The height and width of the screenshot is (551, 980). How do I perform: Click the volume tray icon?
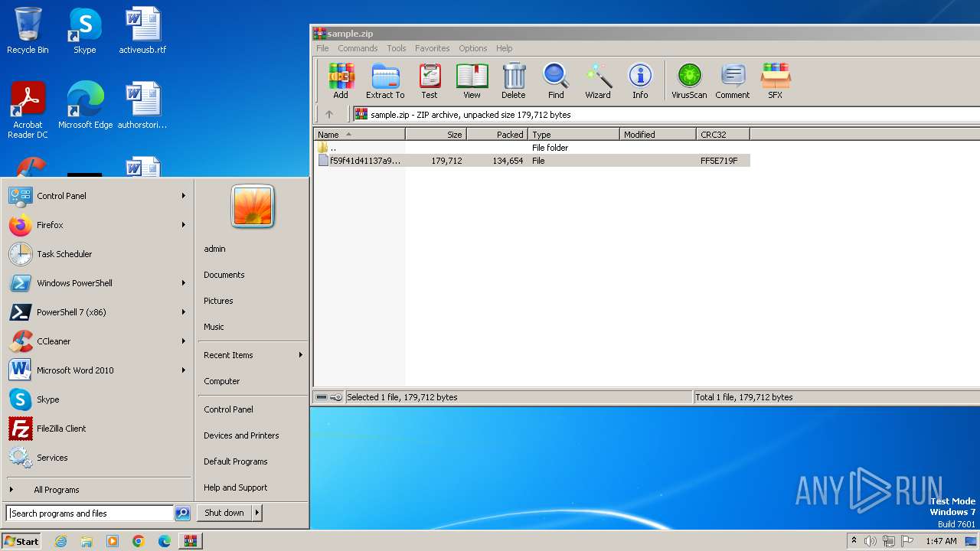click(871, 541)
